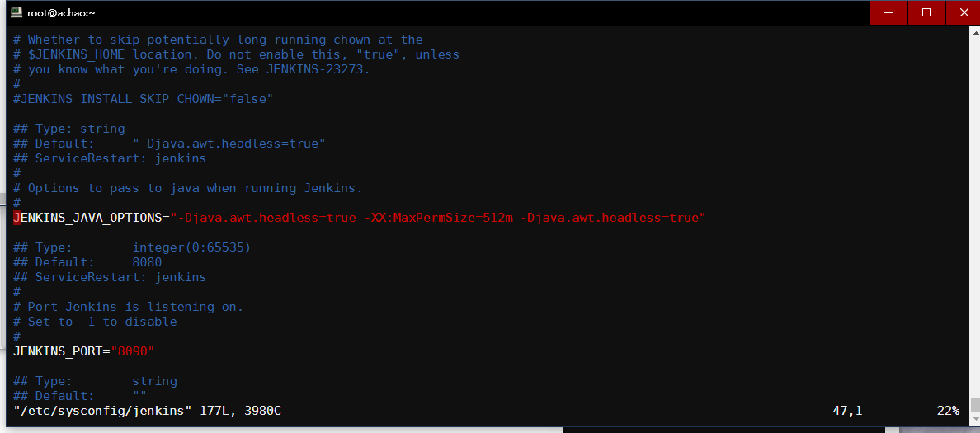Screen dimensions: 980x433
Task: Click the scrollbar down arrow
Action: [x=973, y=420]
